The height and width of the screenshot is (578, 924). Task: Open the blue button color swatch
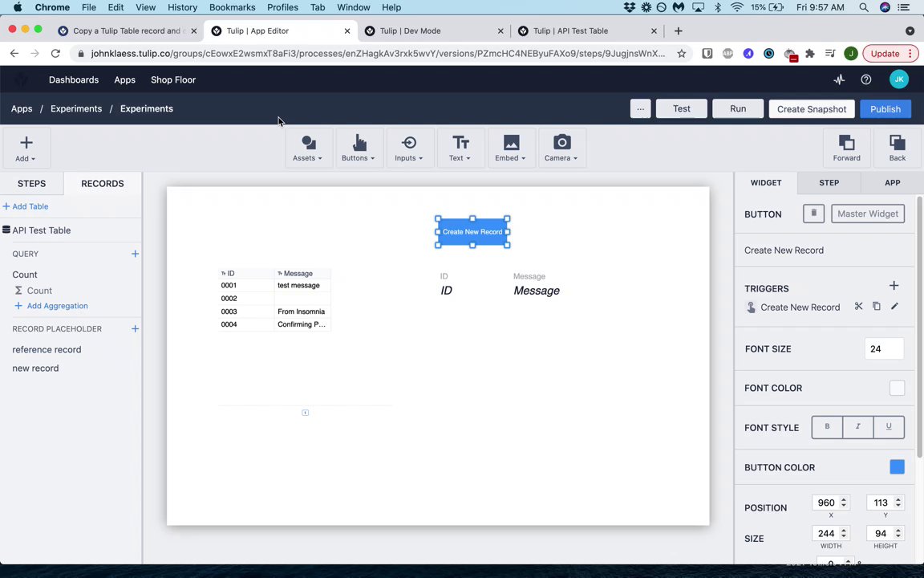coord(897,466)
